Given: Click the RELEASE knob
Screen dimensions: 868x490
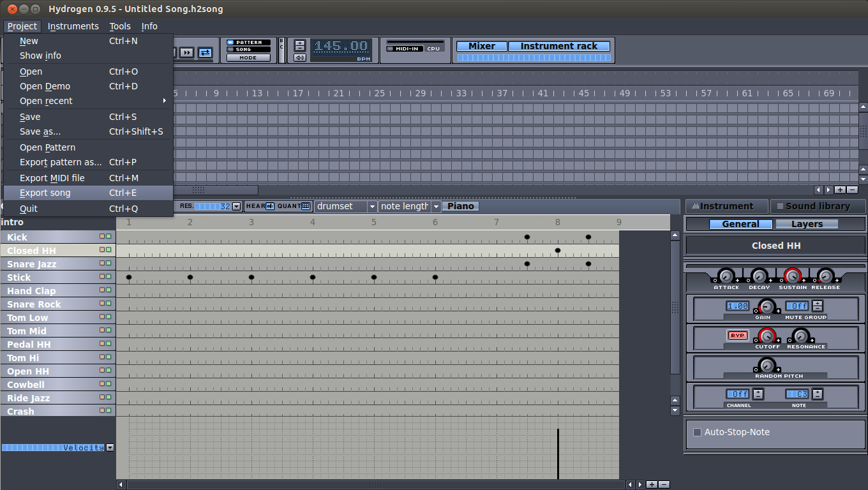Looking at the screenshot, I should [825, 276].
